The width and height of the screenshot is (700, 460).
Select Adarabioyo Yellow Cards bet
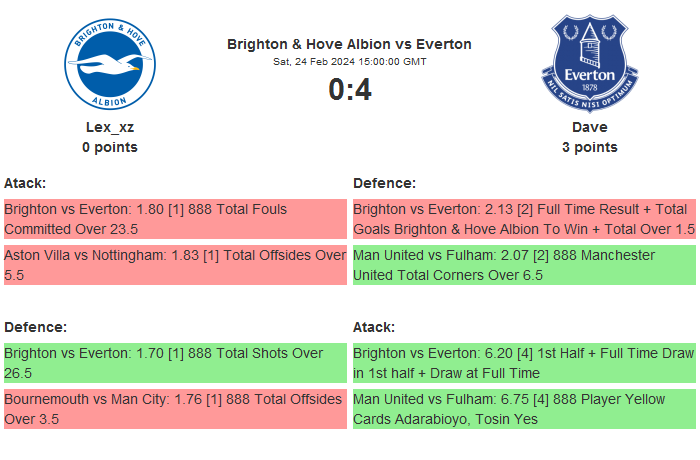523,409
